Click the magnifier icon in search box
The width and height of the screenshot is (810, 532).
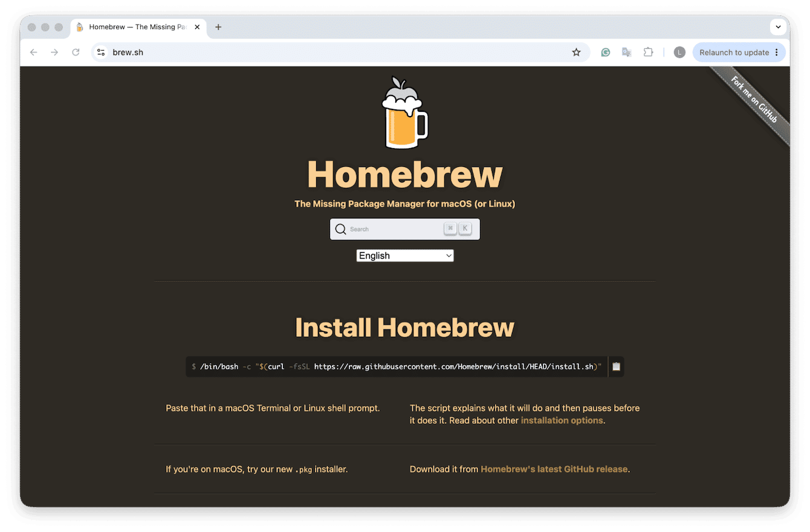(x=341, y=229)
